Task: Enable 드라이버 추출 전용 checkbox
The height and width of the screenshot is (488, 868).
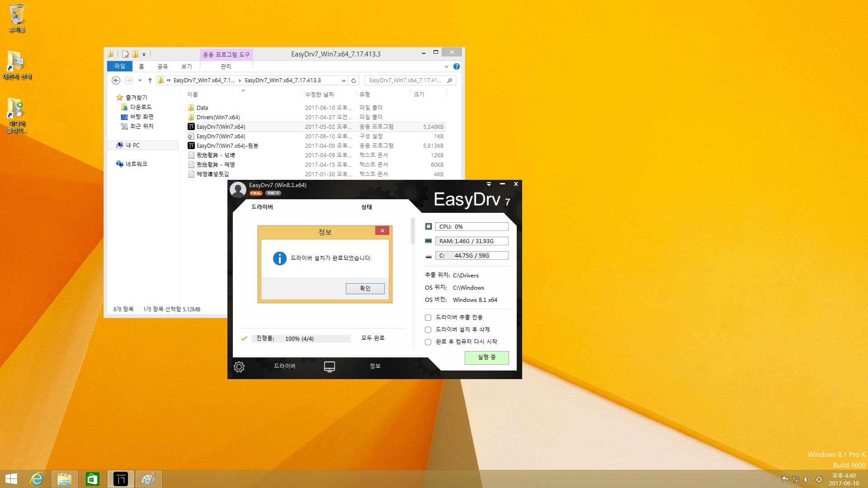Action: pos(428,318)
